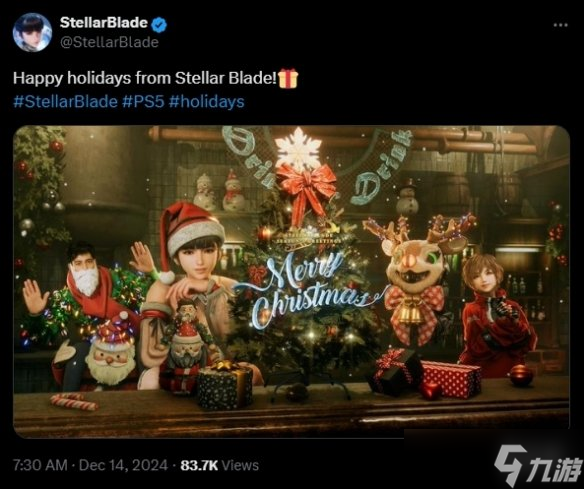Click the Merry Christmas text in image
Image resolution: width=584 pixels, height=489 pixels.
(302, 288)
